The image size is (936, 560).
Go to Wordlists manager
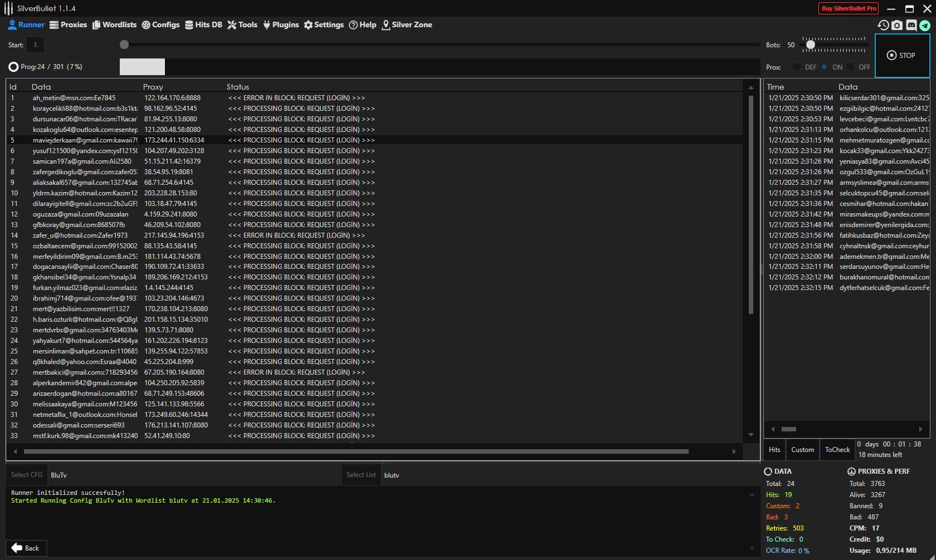tap(114, 25)
